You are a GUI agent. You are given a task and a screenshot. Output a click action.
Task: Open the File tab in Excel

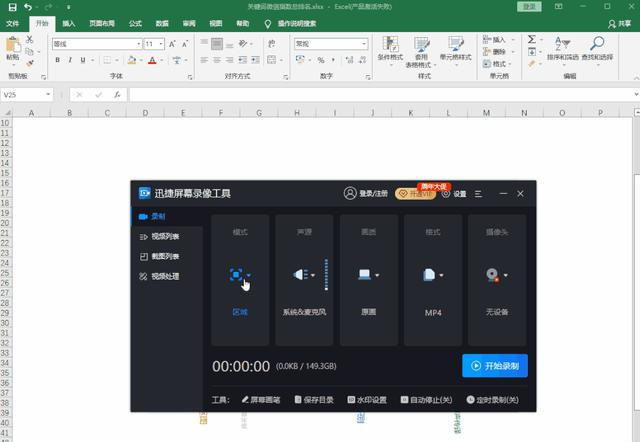coord(12,24)
